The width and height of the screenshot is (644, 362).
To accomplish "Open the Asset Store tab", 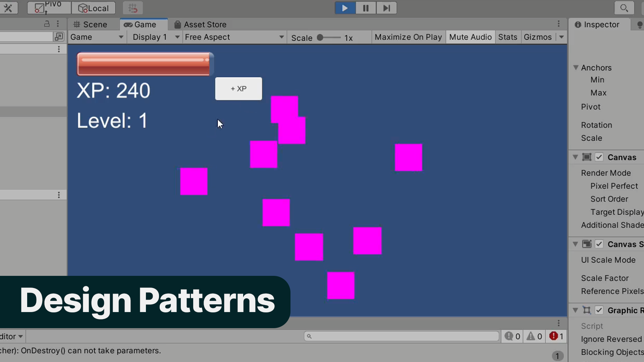I will pyautogui.click(x=200, y=24).
